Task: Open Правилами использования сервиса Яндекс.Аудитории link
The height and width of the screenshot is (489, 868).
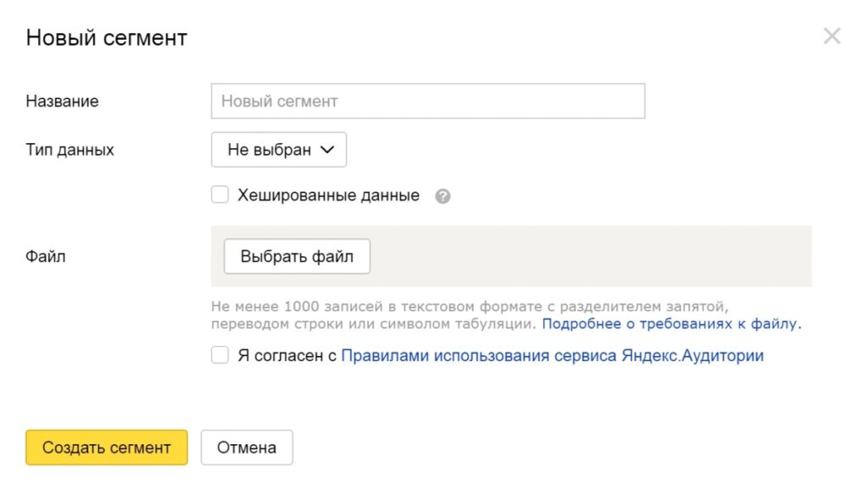Action: [552, 356]
